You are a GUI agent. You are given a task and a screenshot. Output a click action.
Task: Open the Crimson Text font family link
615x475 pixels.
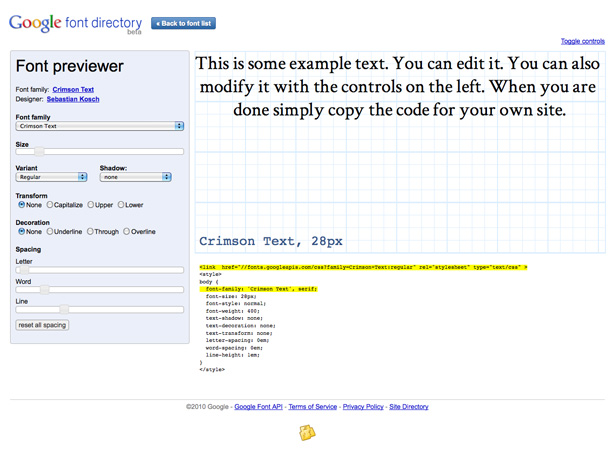pos(73,89)
